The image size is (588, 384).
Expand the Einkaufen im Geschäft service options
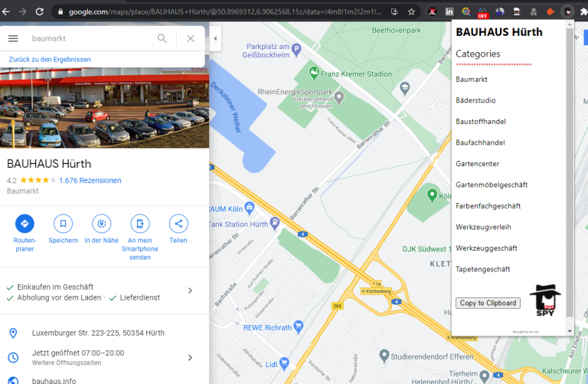(190, 290)
